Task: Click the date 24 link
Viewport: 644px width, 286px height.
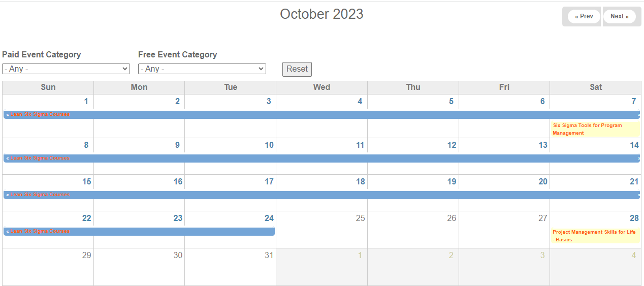Action: point(269,218)
